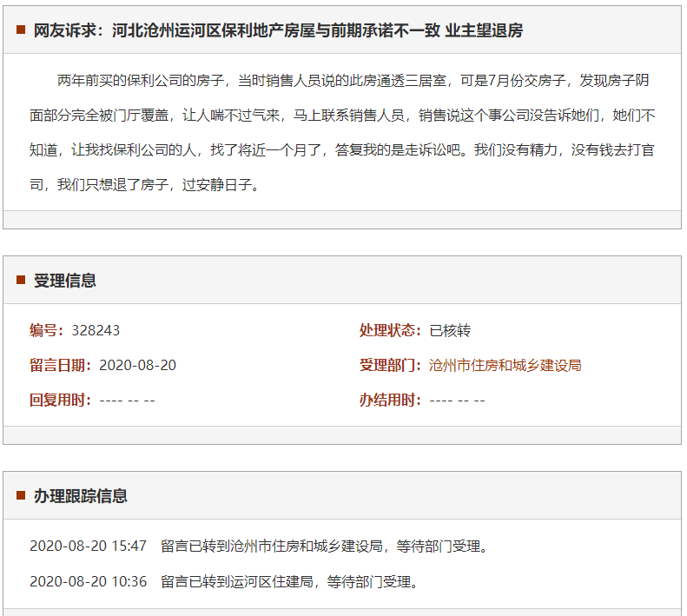Click the empty 回复用时 value dashes

(127, 400)
